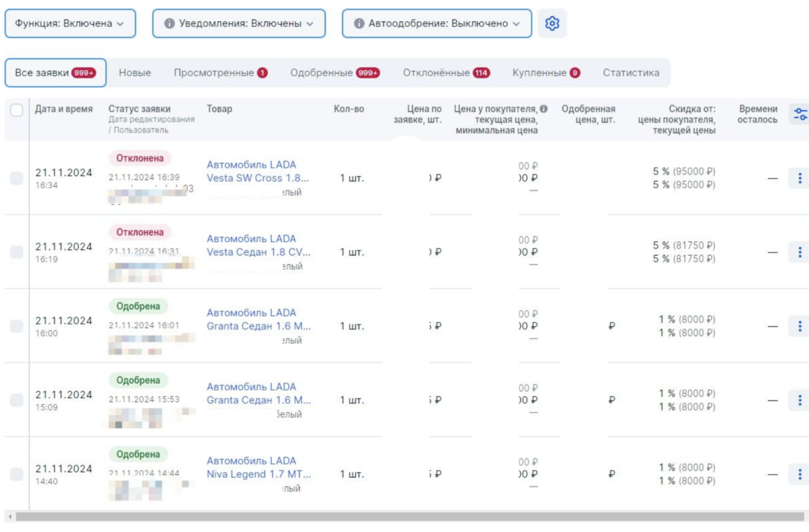Open the gear settings icon
809x532 pixels.
[552, 23]
